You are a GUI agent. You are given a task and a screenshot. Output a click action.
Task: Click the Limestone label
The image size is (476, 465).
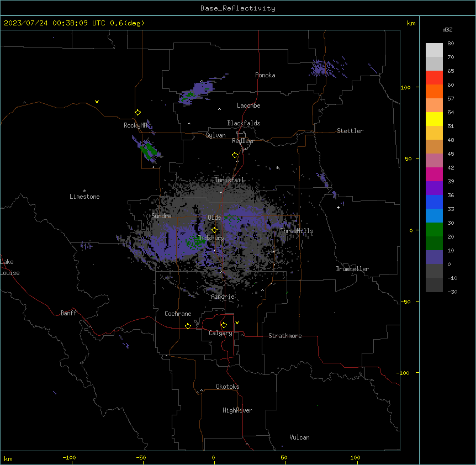(x=84, y=197)
